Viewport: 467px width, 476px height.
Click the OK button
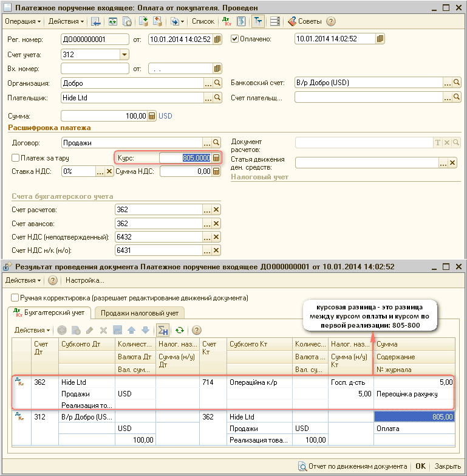pyautogui.click(x=420, y=466)
